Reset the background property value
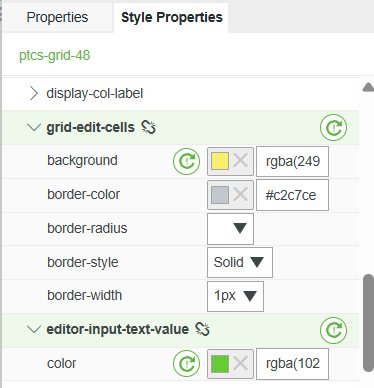Screen dimensions: 374x388 186,161
